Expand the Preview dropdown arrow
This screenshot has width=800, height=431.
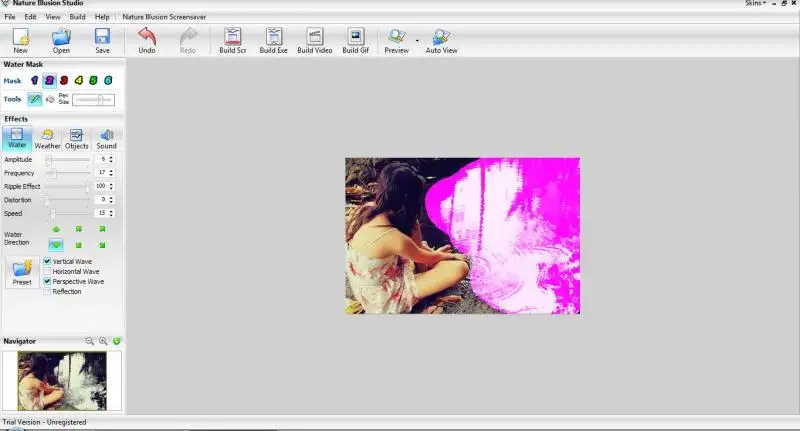pyautogui.click(x=417, y=41)
